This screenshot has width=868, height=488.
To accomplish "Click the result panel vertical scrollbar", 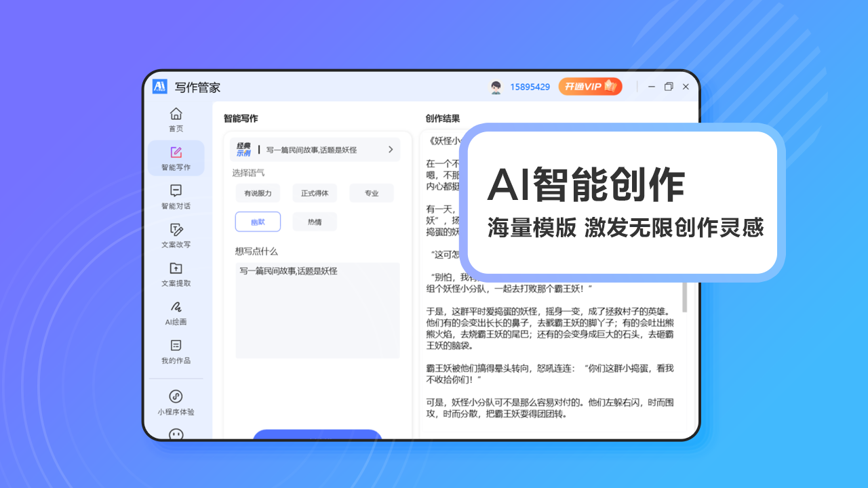I will (x=684, y=297).
